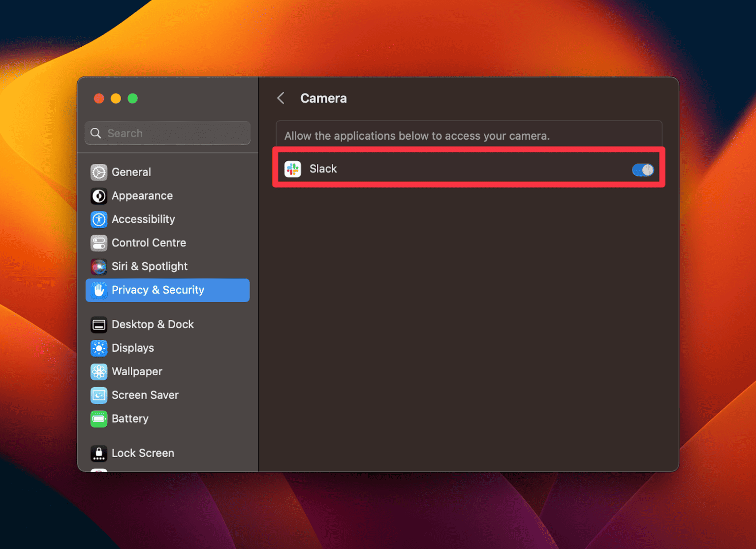Open the Battery settings icon
Viewport: 756px width, 549px height.
point(99,419)
